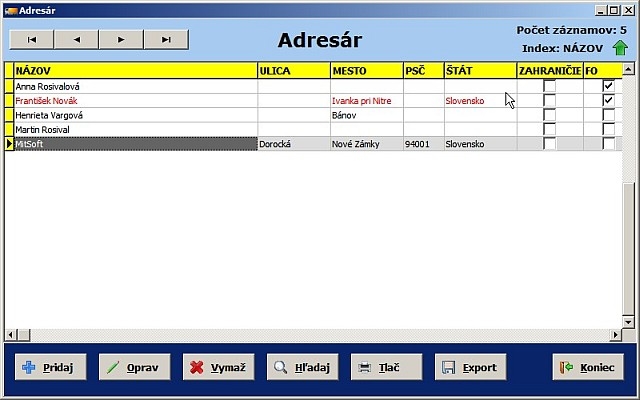
Task: Click the Ivanka pri Nitre city cell
Action: 367,100
